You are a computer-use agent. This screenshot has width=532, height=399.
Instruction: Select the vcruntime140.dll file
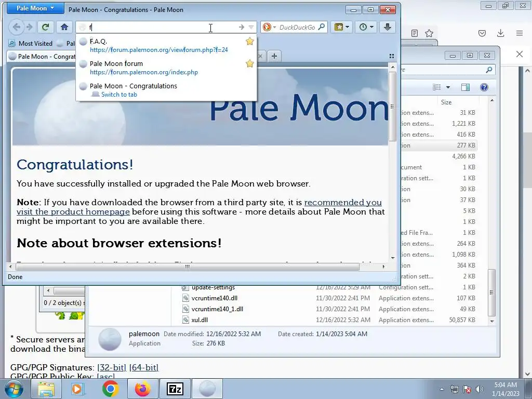coord(214,298)
